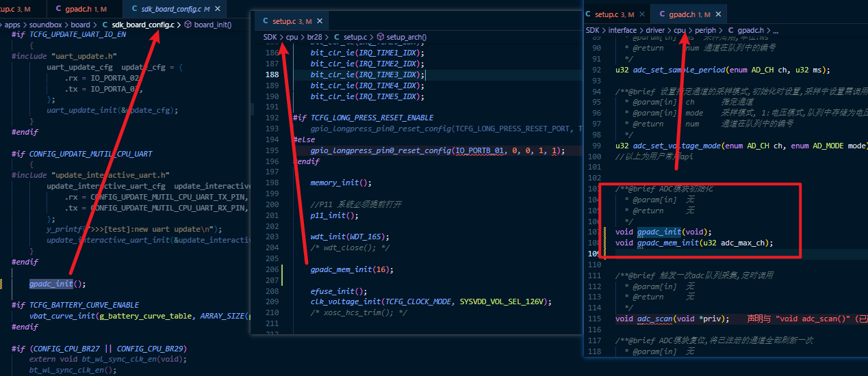Screen dimensions: 868x376
Task: Click 'void gpadc_mem_init(u32 adc_max_ch);' declaration
Action: [x=694, y=243]
